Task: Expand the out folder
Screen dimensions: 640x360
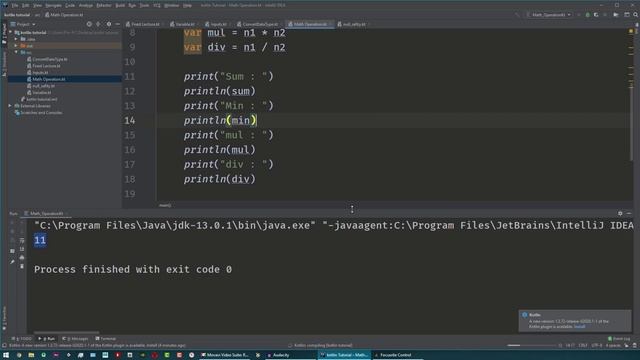Action: 16,46
